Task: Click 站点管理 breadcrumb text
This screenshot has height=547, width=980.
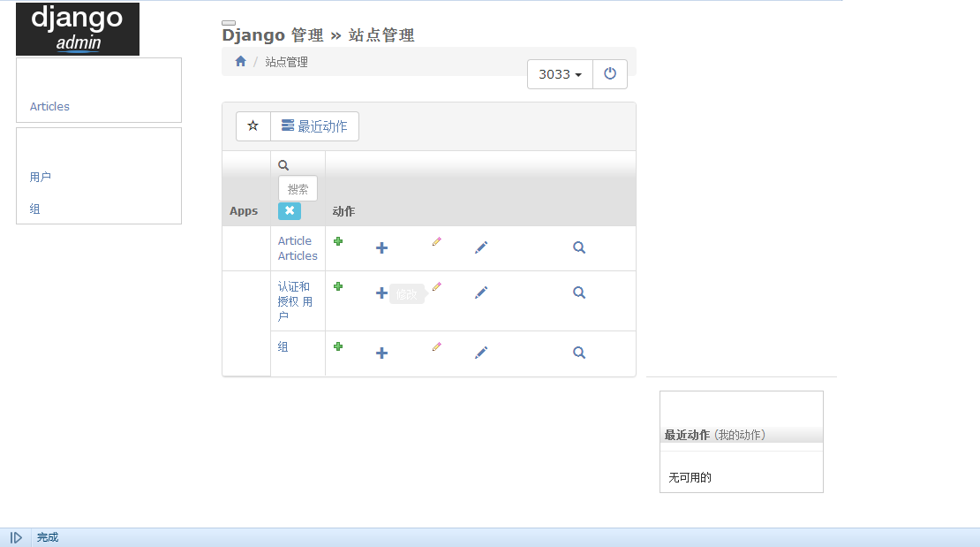Action: point(286,62)
